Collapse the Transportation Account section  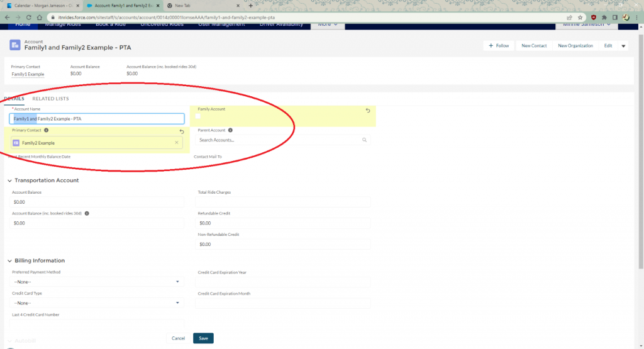pyautogui.click(x=9, y=180)
